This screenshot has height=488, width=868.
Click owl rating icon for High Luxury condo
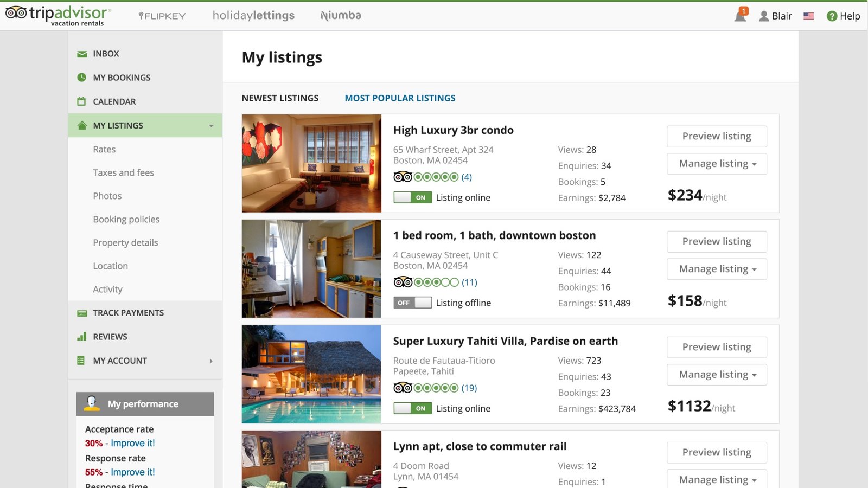tap(403, 177)
